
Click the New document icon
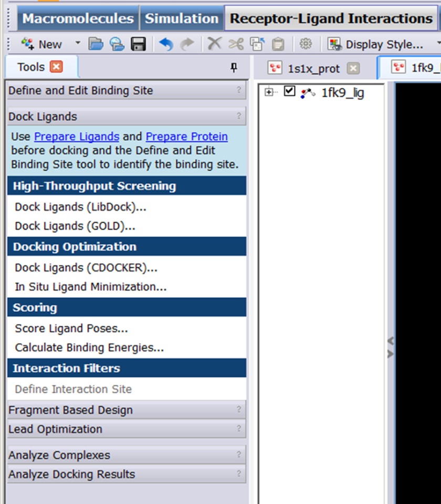(27, 44)
